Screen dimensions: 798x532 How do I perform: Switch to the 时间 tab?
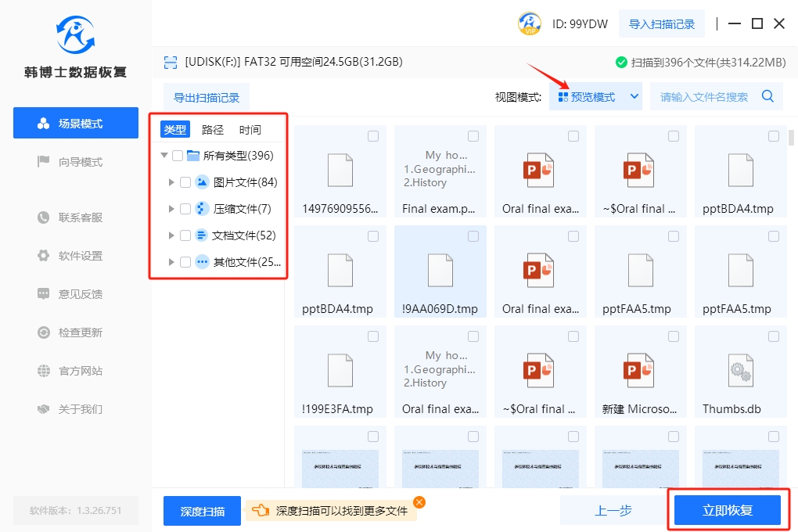pyautogui.click(x=250, y=130)
